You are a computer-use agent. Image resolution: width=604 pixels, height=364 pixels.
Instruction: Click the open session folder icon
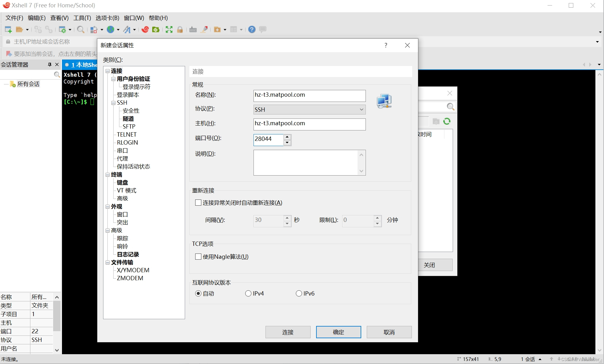20,29
